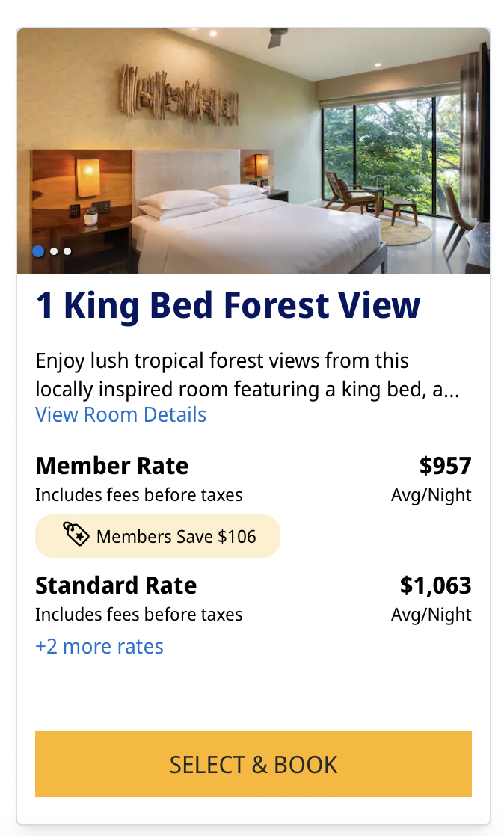504x836 pixels.
Task: Open the room photo of the king bed
Action: tap(253, 151)
